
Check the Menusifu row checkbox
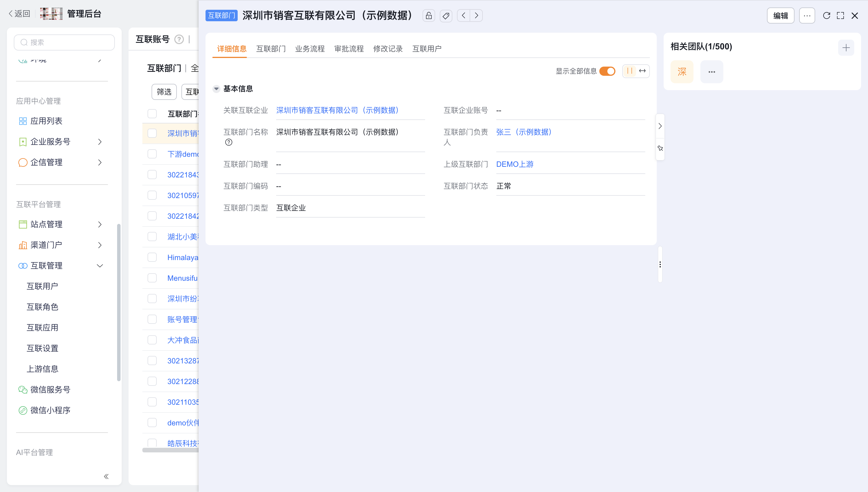152,278
